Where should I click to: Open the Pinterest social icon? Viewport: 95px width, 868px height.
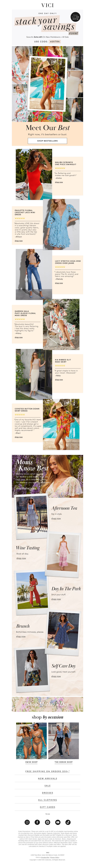(48, 822)
